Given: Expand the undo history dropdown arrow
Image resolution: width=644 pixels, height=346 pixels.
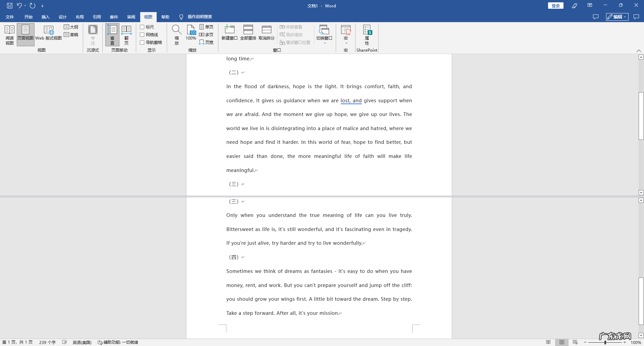Looking at the screenshot, I should 25,6.
